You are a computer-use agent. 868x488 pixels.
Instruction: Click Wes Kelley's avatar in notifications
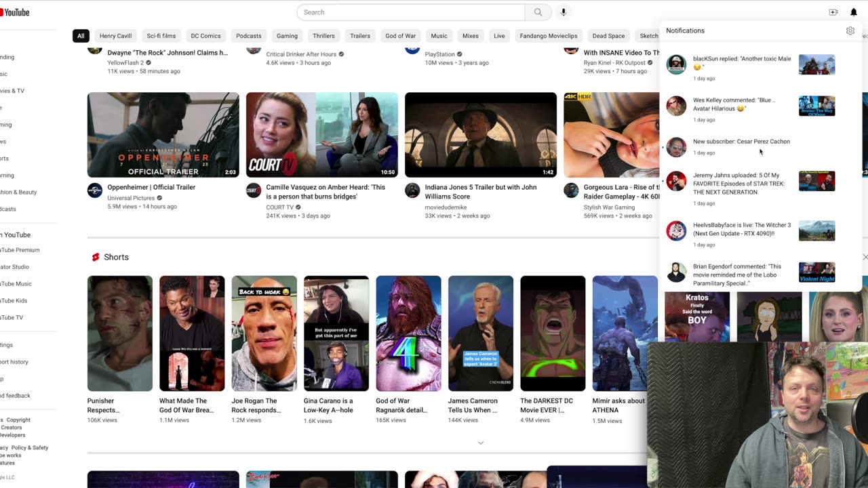pyautogui.click(x=676, y=106)
